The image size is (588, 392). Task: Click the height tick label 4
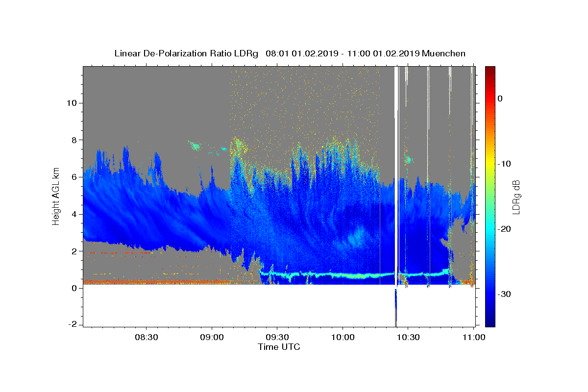(75, 214)
